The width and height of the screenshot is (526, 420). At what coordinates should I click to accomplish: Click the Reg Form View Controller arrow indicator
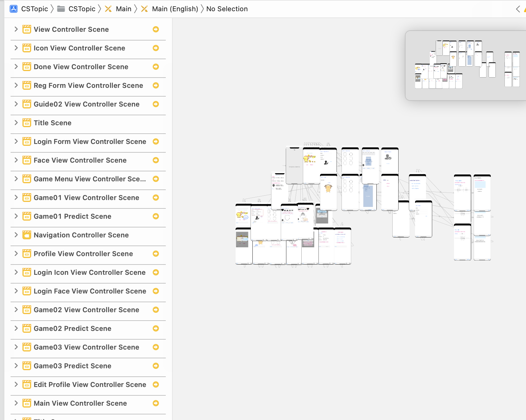(x=156, y=85)
